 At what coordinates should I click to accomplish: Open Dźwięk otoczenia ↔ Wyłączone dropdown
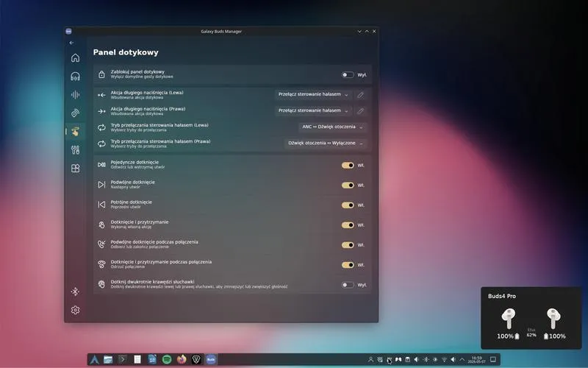[326, 143]
